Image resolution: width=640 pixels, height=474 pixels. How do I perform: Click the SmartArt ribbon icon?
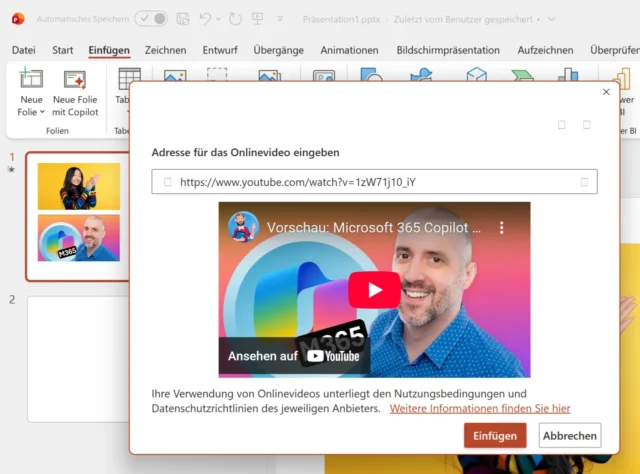point(522,76)
